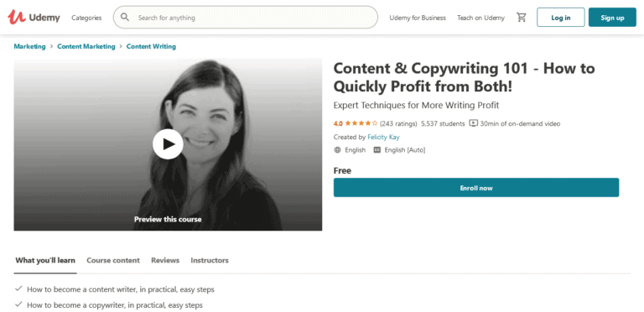644x312 pixels.
Task: Click the globe language icon
Action: pyautogui.click(x=338, y=150)
